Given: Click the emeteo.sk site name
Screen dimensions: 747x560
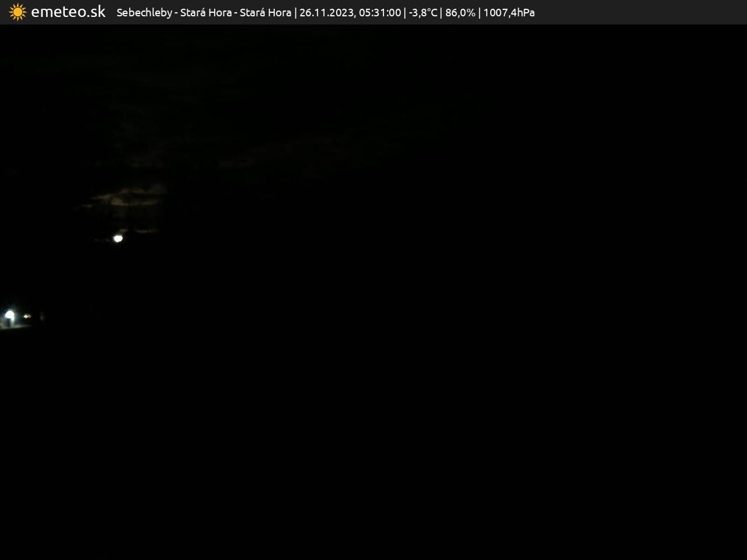Looking at the screenshot, I should click(68, 12).
